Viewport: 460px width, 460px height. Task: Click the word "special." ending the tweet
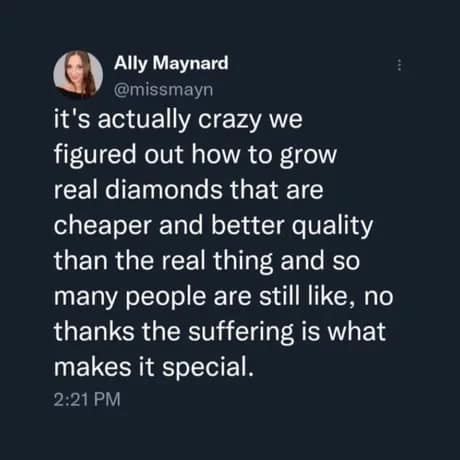click(208, 367)
